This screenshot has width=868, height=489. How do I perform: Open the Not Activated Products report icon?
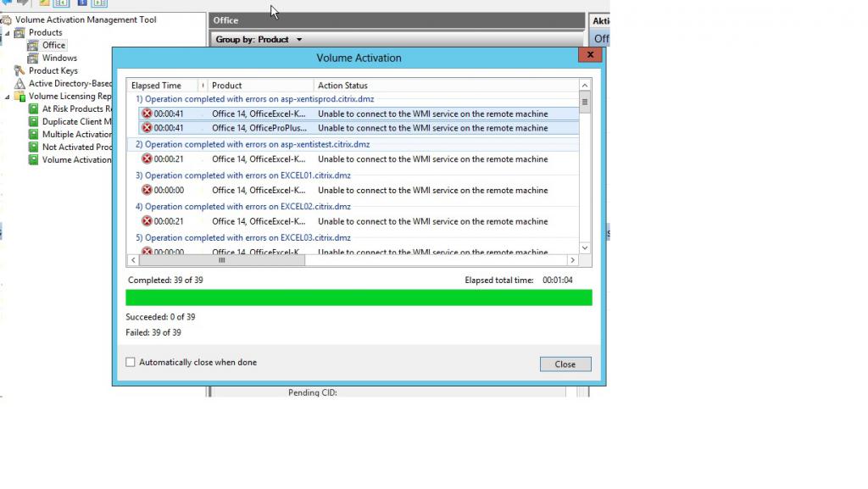[33, 147]
